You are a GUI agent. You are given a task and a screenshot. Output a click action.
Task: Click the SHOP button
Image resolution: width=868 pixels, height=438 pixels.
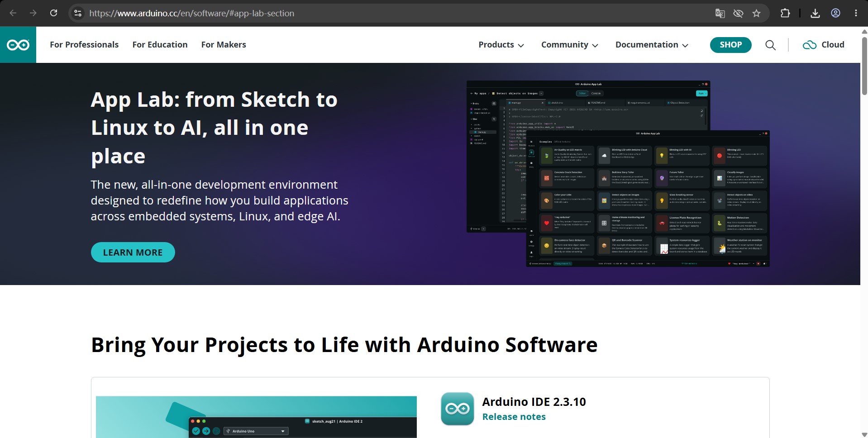tap(730, 45)
